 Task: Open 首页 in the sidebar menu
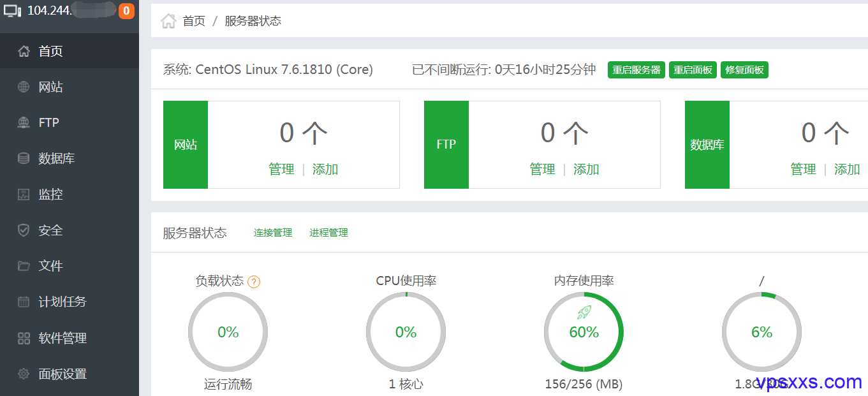[70, 51]
